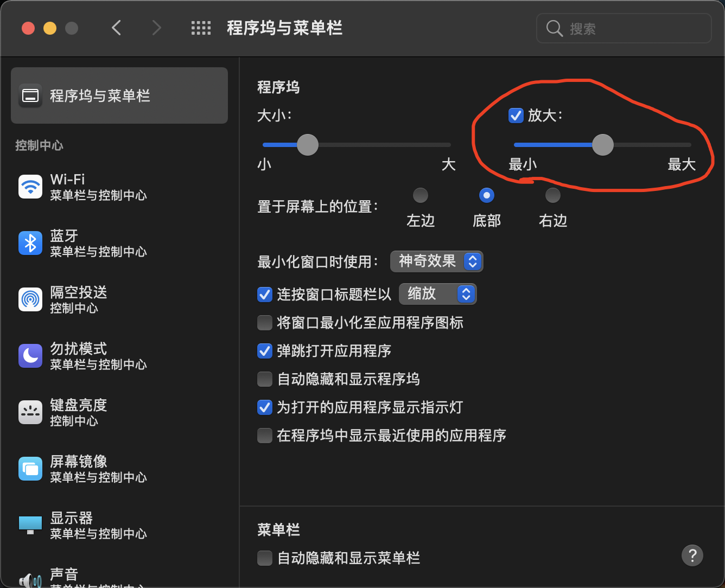Click the 放大 magnification slider knob
Viewport: 725px width, 588px height.
point(602,145)
